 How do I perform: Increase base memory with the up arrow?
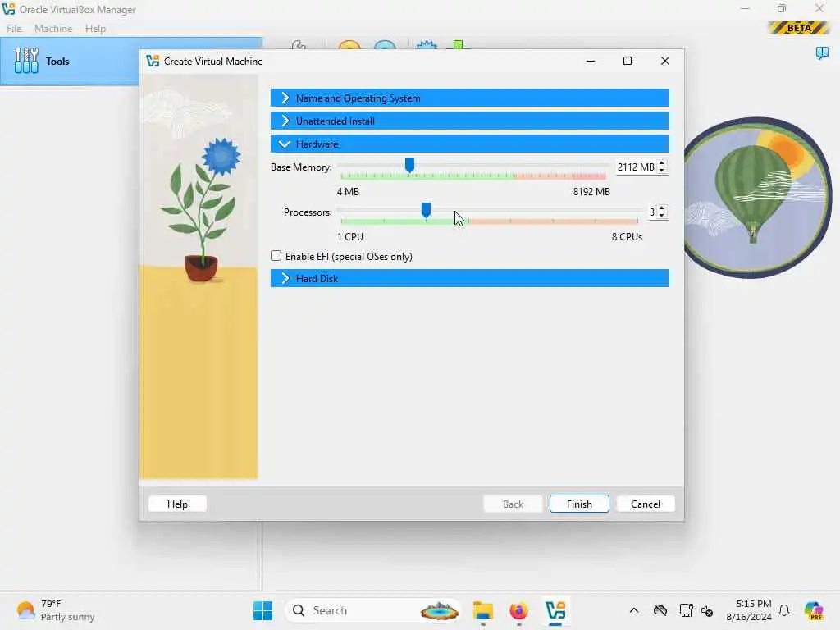pyautogui.click(x=662, y=163)
